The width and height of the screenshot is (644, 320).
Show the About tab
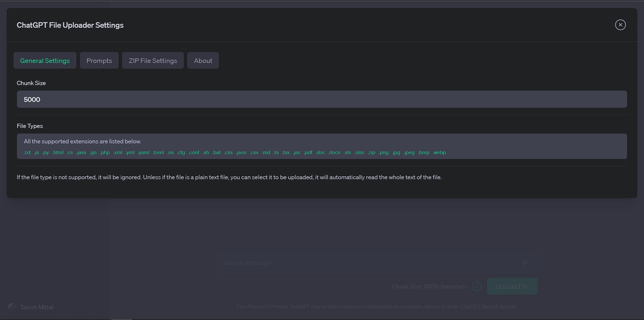203,60
